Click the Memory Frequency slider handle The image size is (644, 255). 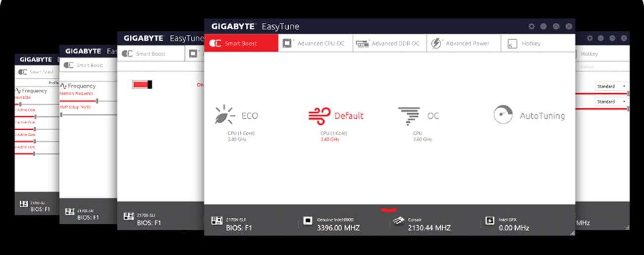(97, 101)
